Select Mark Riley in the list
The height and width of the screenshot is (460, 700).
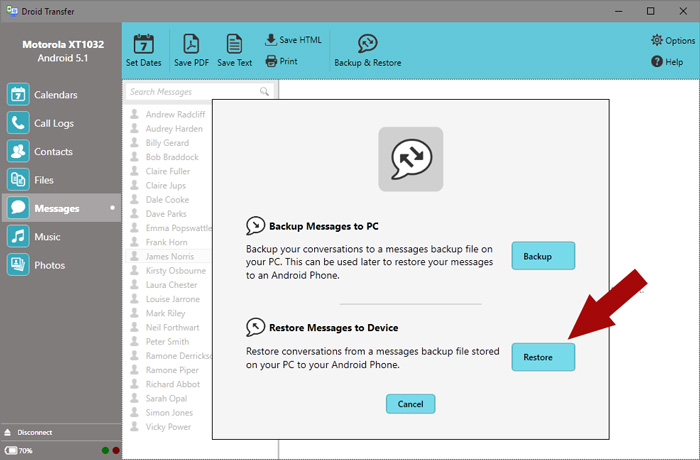(168, 313)
